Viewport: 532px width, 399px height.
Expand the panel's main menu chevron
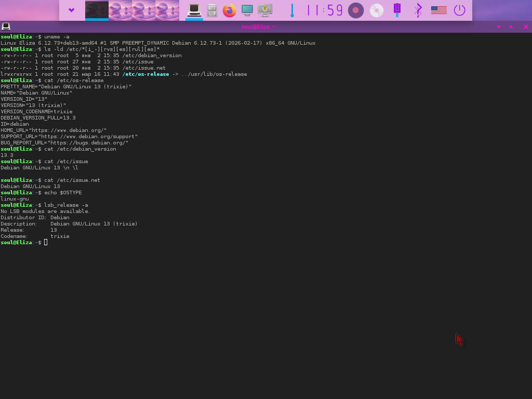click(72, 10)
